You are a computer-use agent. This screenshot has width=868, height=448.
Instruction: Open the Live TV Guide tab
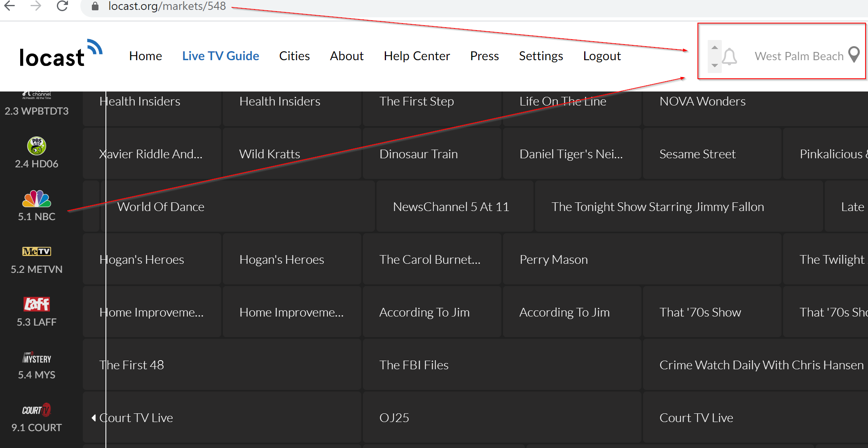[x=220, y=56]
